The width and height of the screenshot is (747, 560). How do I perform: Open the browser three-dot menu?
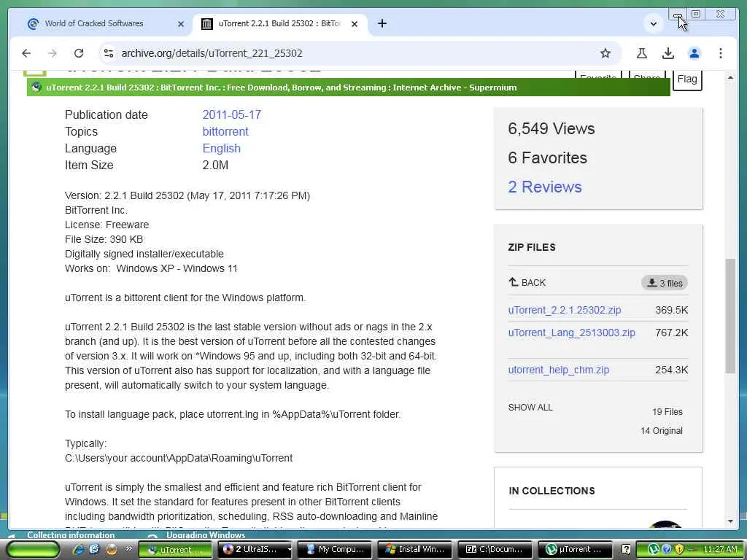click(720, 53)
